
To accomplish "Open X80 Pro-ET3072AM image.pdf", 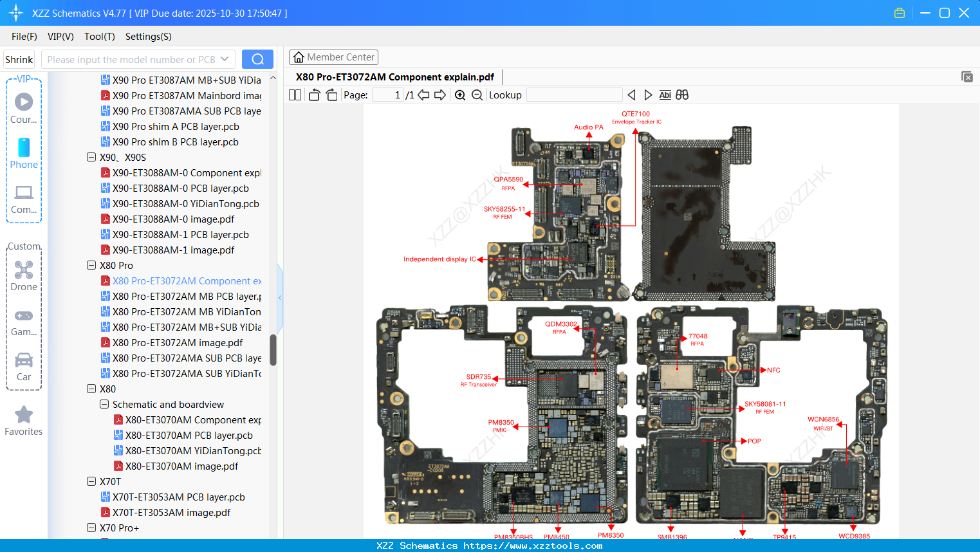I will coord(172,342).
